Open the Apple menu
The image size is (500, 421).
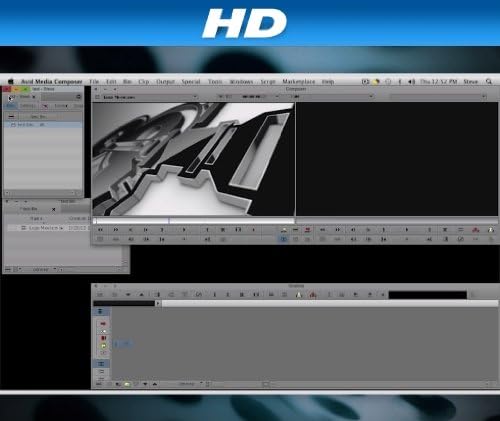(x=11, y=81)
